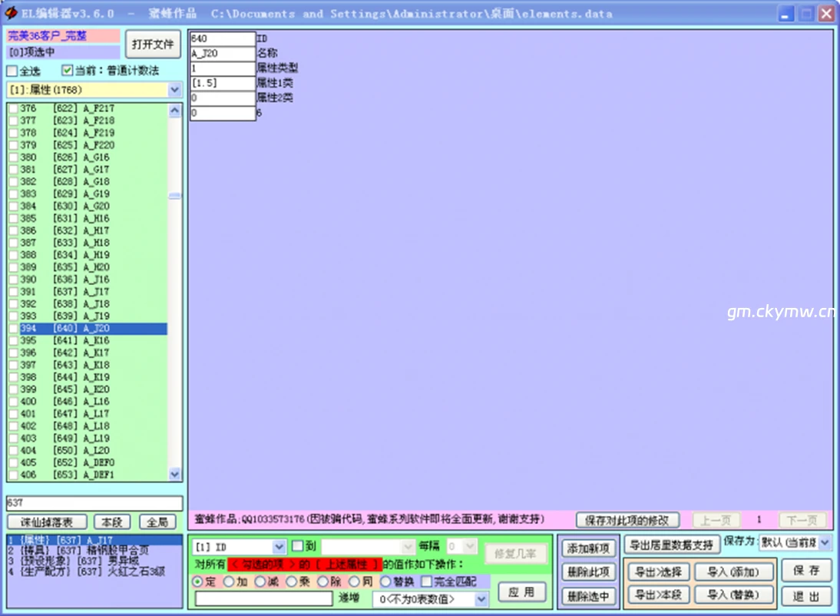Select search result {属性} [637] A_J17
Viewport: 840px width, 616px height.
point(94,540)
